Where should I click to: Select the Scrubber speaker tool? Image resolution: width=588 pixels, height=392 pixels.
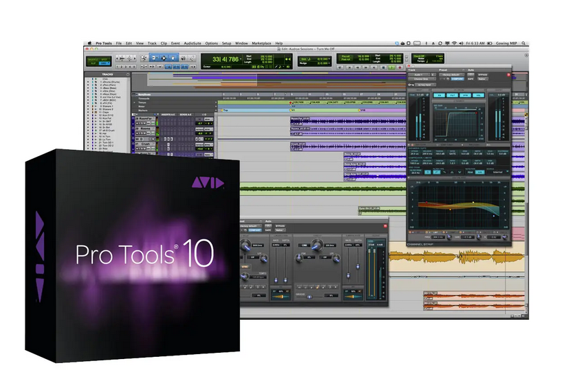pyautogui.click(x=183, y=58)
